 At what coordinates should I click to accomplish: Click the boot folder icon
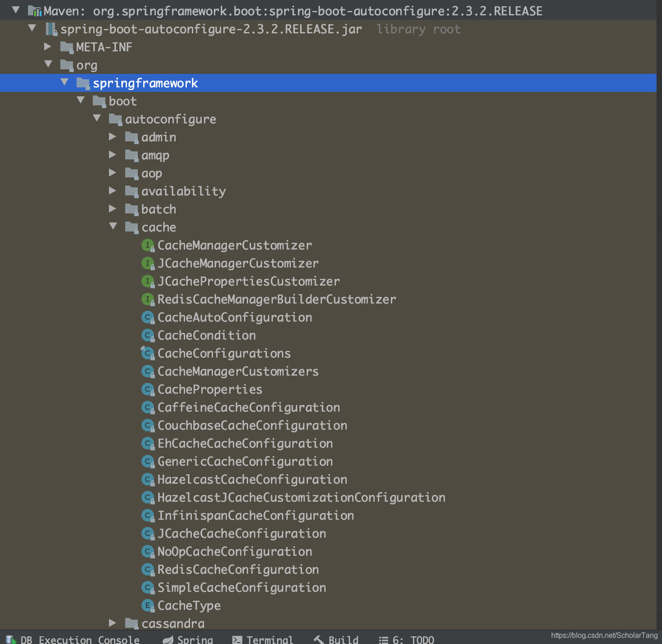point(100,101)
